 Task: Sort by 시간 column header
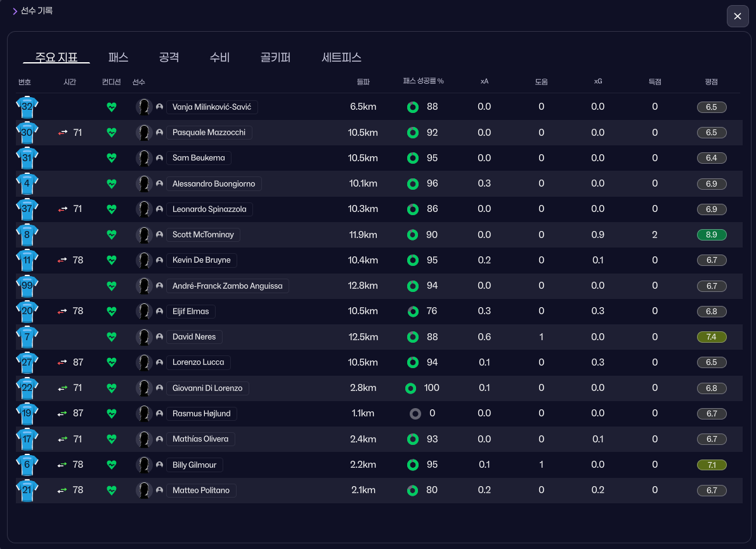coord(70,82)
